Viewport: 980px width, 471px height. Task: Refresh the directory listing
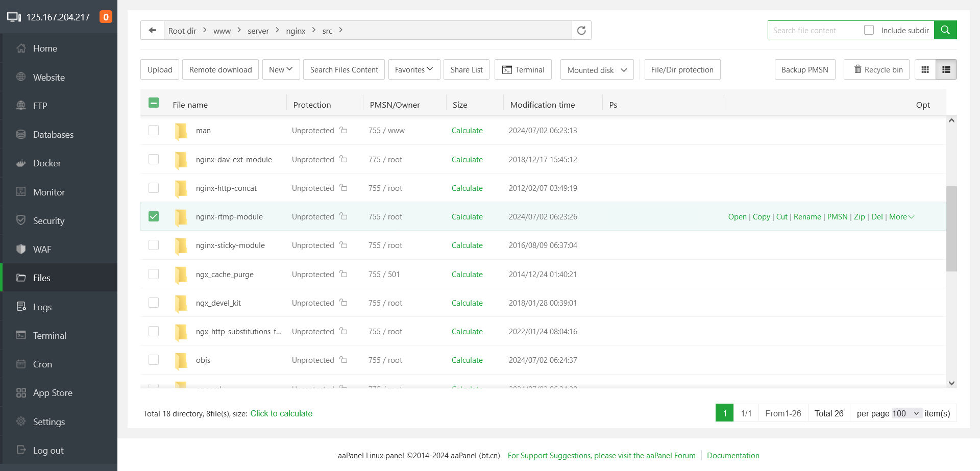pos(581,30)
